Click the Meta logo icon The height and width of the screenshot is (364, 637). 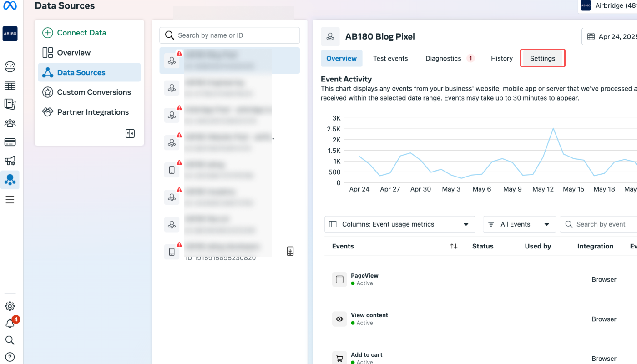click(x=10, y=6)
